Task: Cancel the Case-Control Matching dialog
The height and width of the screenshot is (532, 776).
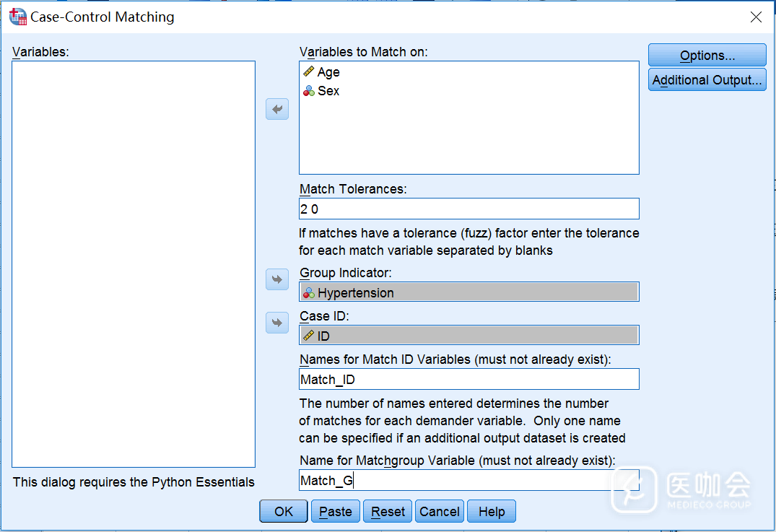Action: tap(440, 512)
